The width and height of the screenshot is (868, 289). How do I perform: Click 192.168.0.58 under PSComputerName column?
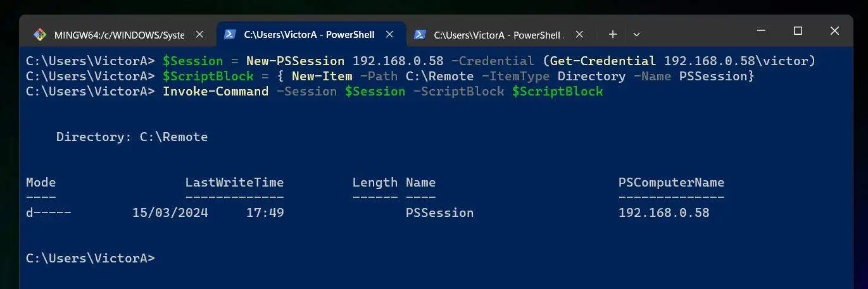tap(664, 212)
